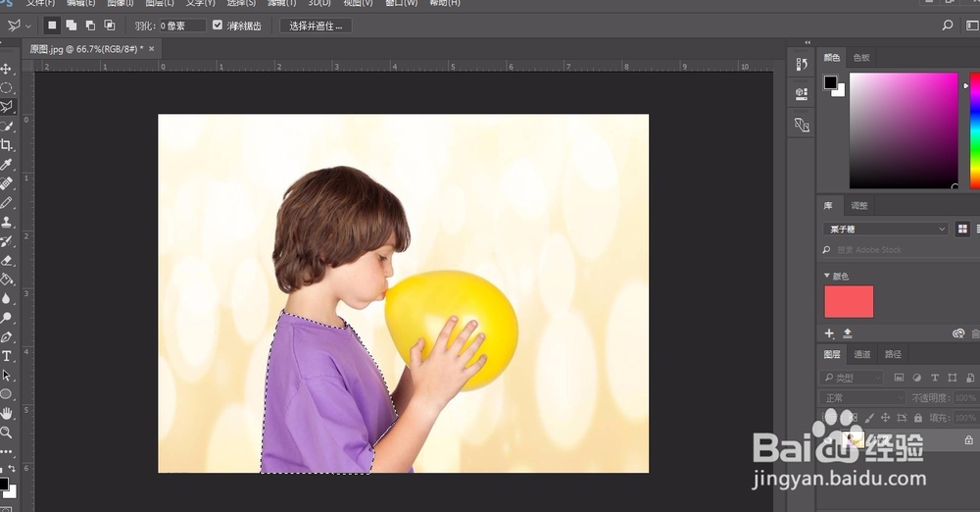
Task: Select the Spot Healing Brush tool
Action: pyautogui.click(x=6, y=183)
